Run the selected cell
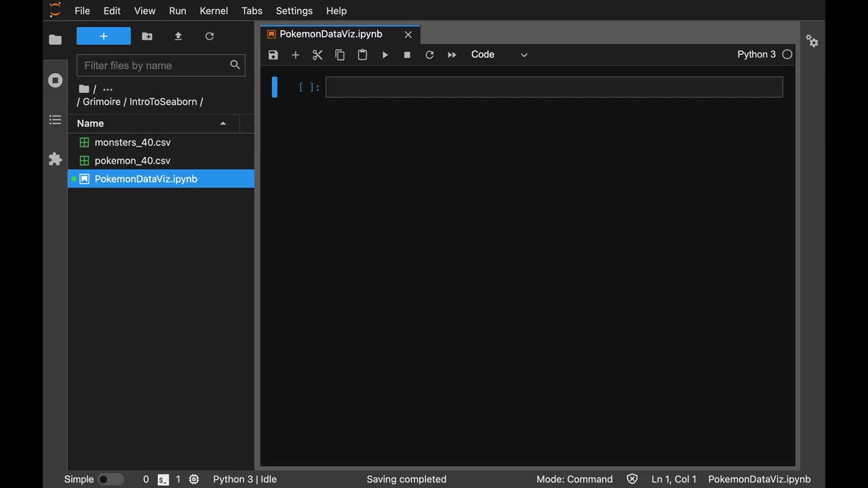Screen dimensions: 868x488 point(384,55)
